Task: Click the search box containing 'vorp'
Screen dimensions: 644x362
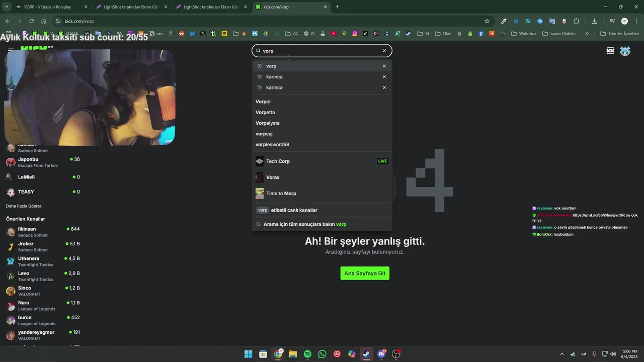Action: 321,51
